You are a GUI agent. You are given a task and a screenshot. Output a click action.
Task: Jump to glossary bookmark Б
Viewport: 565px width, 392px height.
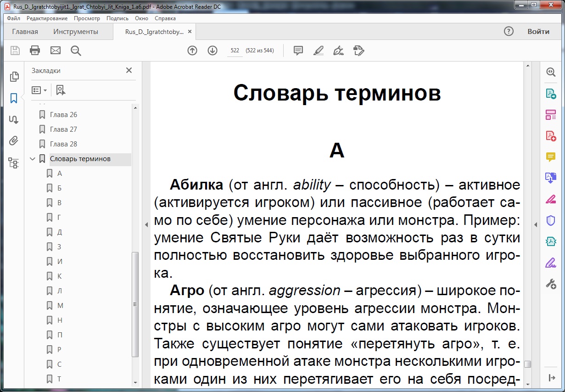60,188
